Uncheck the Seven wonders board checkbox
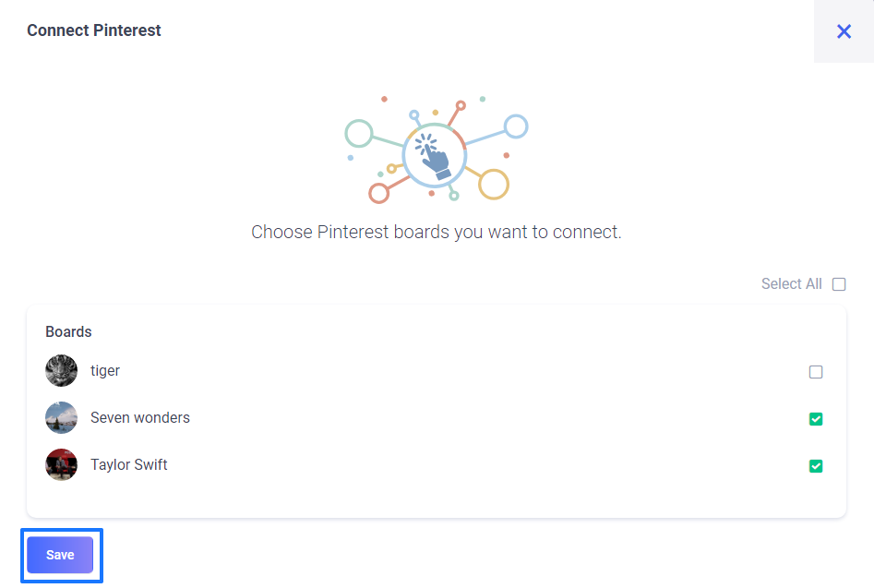This screenshot has height=588, width=874. tap(816, 418)
